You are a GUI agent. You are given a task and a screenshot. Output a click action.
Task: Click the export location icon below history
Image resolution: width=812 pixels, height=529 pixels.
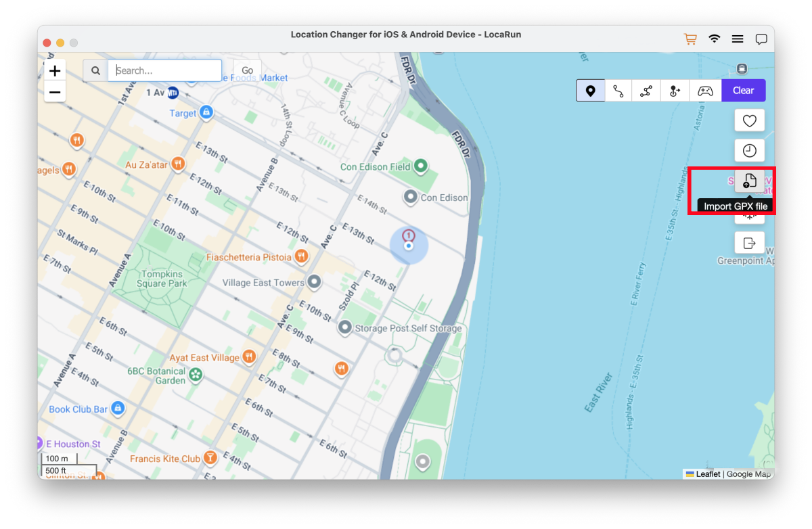tap(749, 243)
